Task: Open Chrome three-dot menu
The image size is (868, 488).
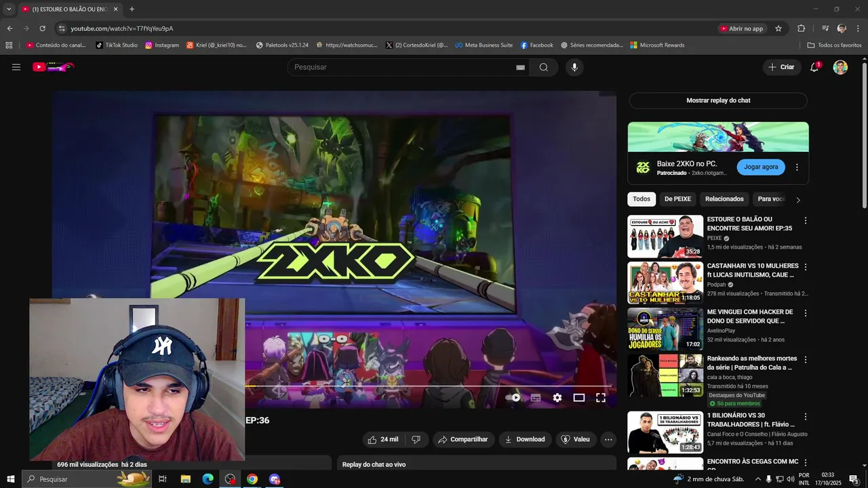Action: point(858,28)
